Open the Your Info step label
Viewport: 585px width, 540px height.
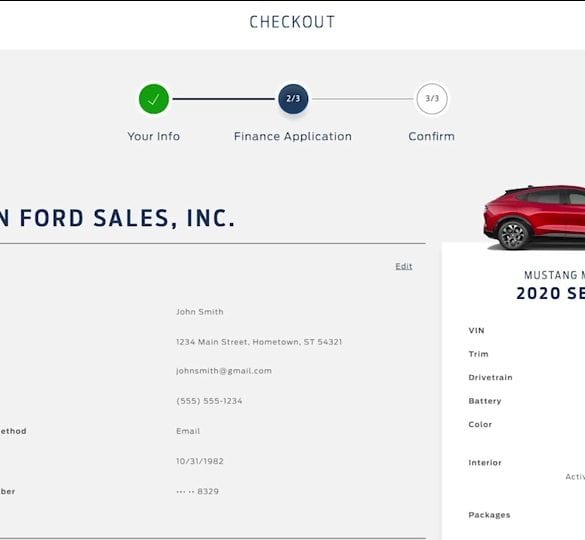coord(154,136)
